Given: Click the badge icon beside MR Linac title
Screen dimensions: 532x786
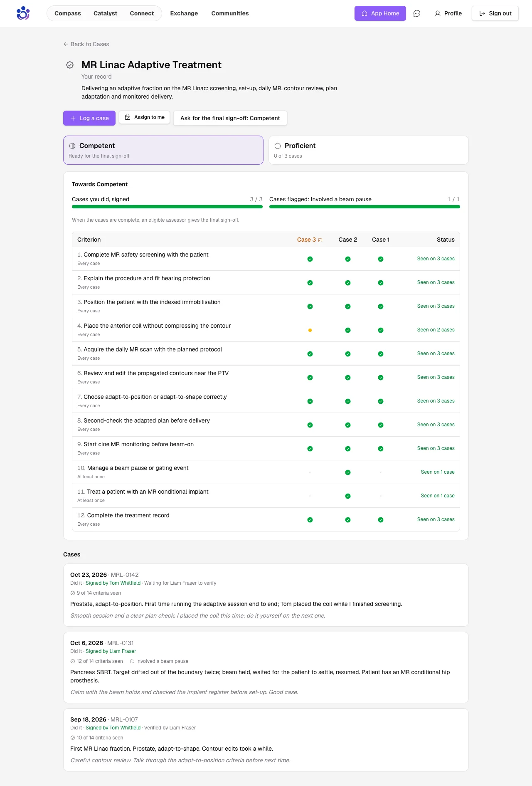Looking at the screenshot, I should click(x=70, y=65).
